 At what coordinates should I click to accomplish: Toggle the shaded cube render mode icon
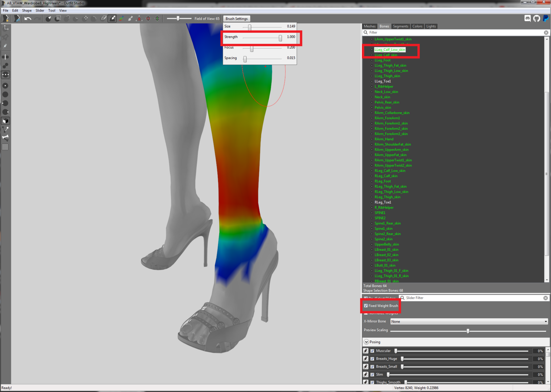[5, 121]
